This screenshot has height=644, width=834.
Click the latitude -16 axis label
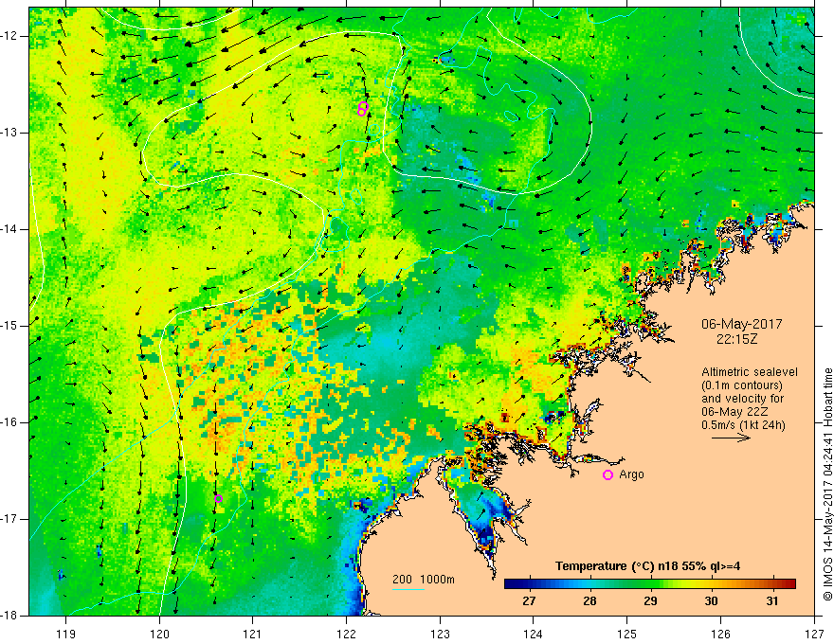tap(9, 422)
